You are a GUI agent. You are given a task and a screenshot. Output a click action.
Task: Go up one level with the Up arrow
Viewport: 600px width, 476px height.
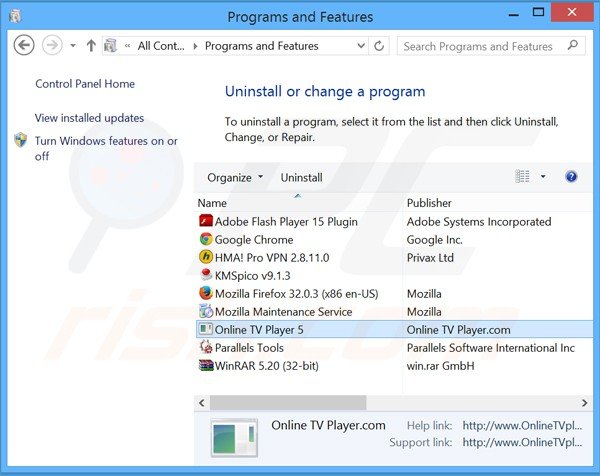(x=91, y=46)
